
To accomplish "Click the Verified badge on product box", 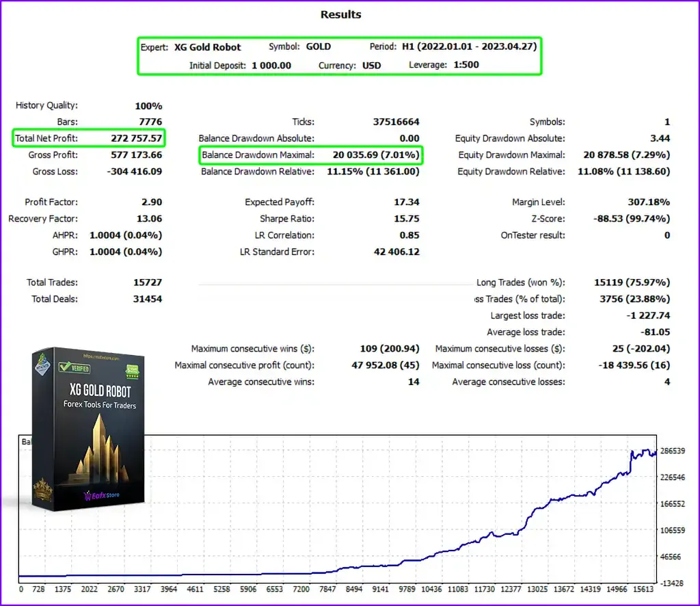I will [75, 367].
